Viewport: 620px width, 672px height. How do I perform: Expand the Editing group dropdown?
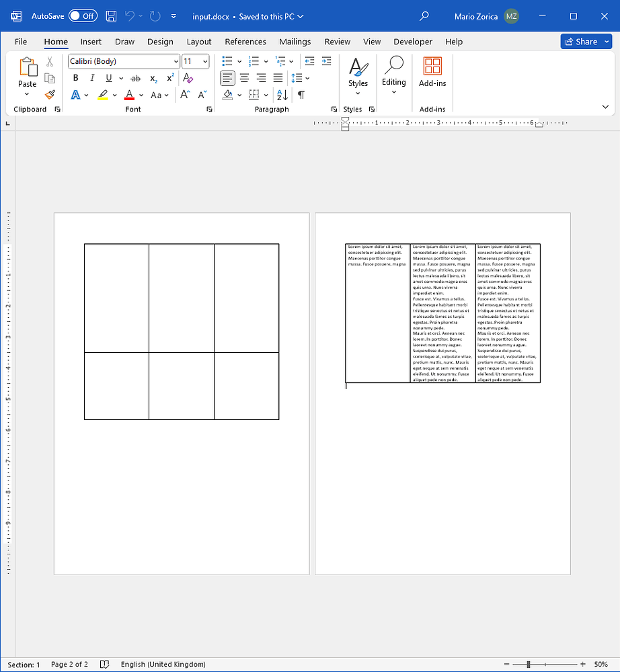393,92
